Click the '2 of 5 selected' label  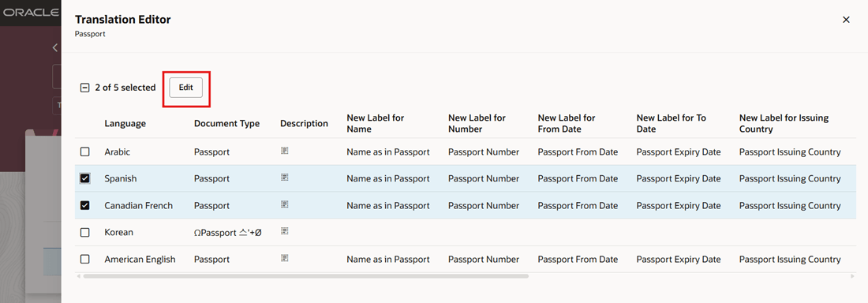(125, 88)
